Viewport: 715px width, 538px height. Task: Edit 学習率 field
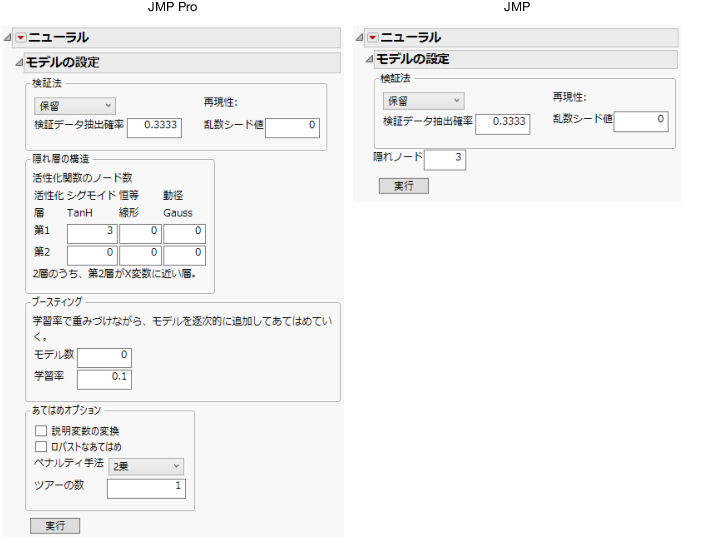click(x=104, y=379)
